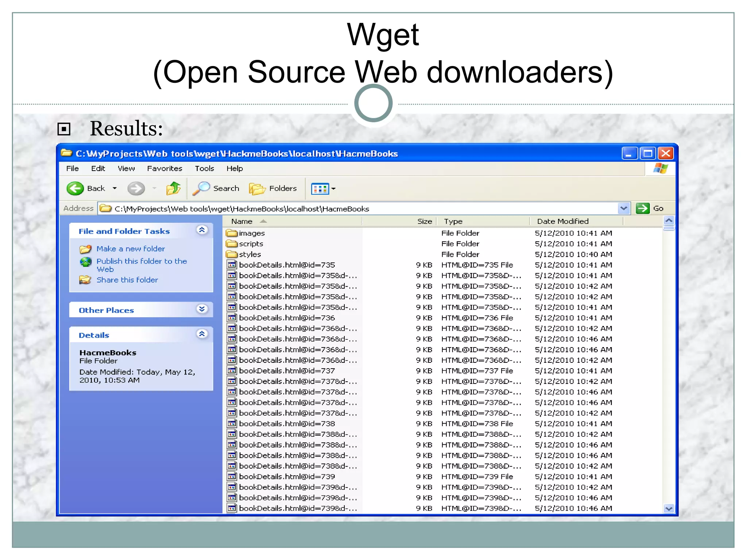Open the Back history dropdown arrow

point(115,188)
